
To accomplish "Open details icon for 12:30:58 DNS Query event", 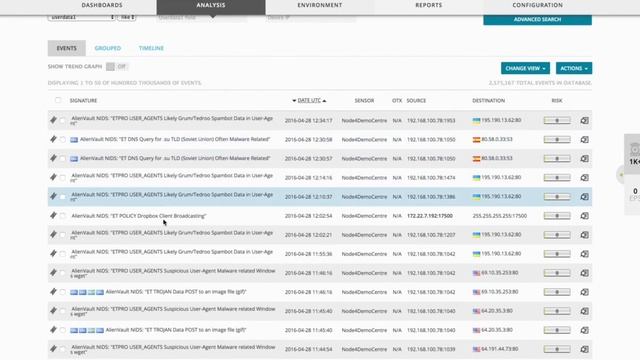I will point(584,140).
